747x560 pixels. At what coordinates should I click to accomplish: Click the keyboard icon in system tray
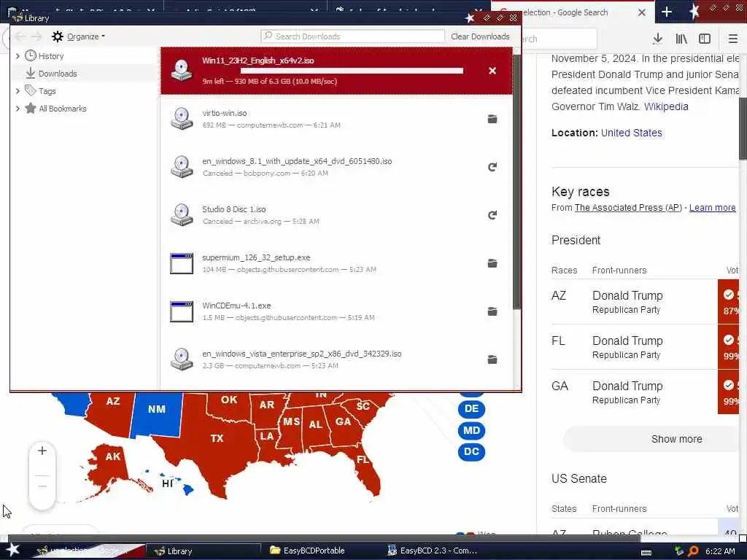tap(646, 552)
